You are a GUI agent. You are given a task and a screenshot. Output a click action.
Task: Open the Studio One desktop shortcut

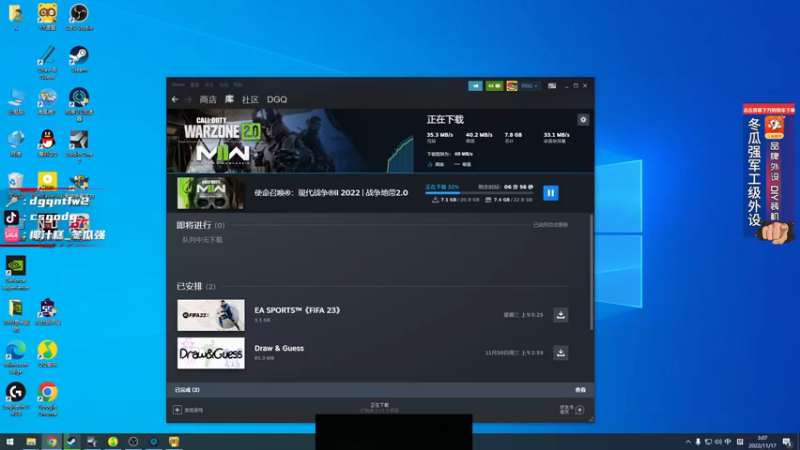tap(79, 147)
